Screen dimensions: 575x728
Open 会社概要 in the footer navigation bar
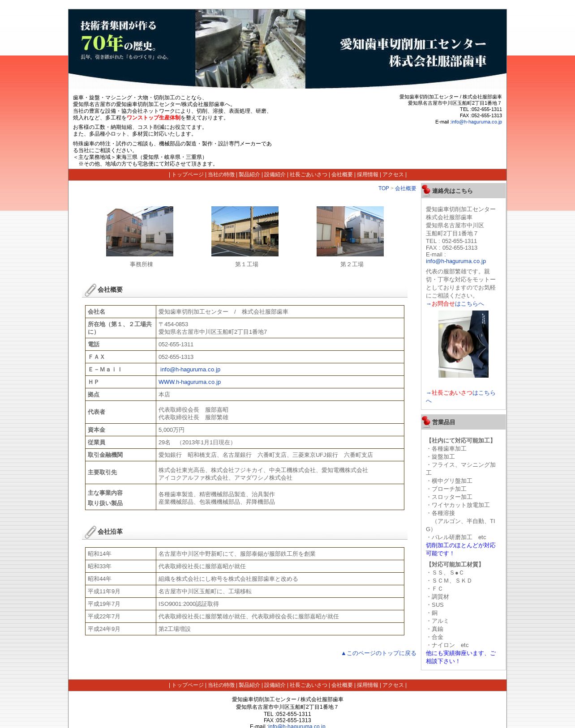tap(342, 685)
